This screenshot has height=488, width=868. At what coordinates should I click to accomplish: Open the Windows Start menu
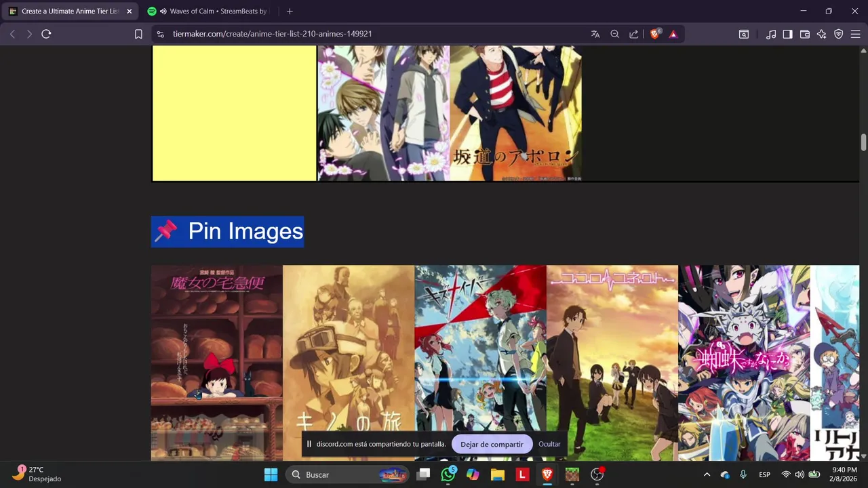[x=271, y=474]
